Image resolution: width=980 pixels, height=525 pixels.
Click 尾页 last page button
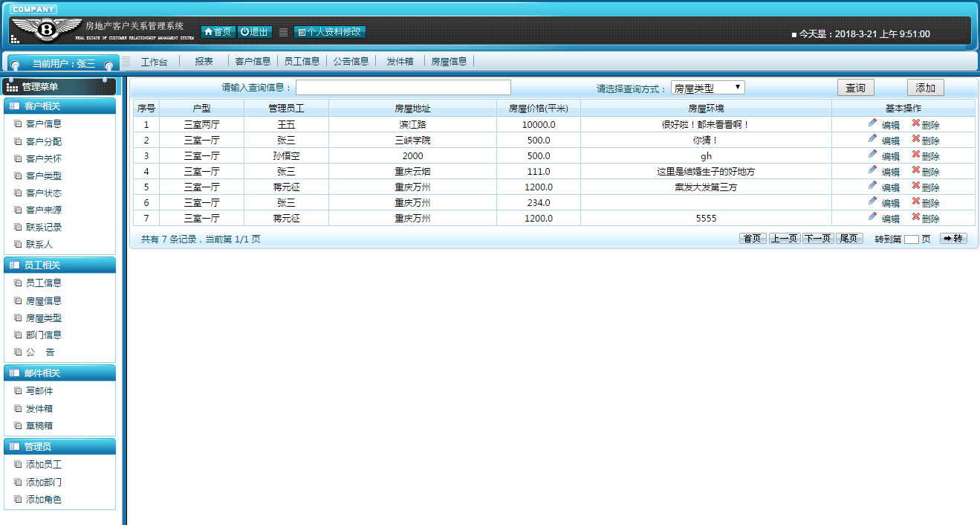point(849,239)
